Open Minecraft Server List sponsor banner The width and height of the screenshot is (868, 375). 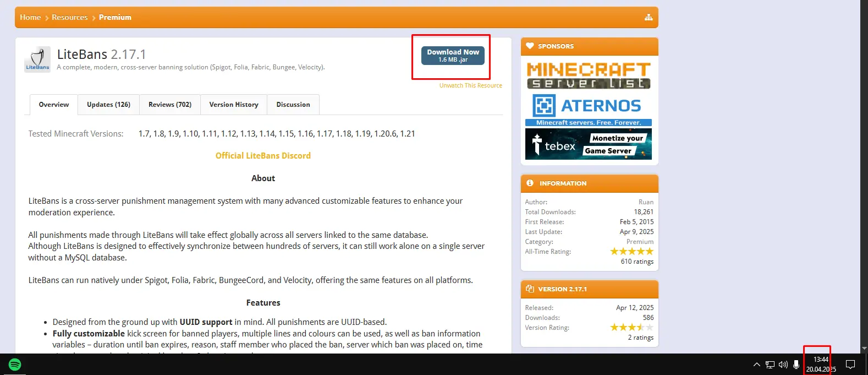tap(589, 75)
